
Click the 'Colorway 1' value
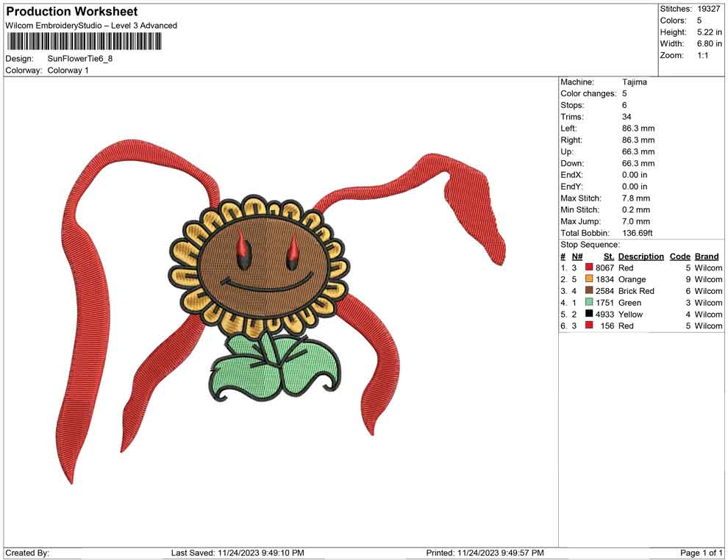click(68, 71)
